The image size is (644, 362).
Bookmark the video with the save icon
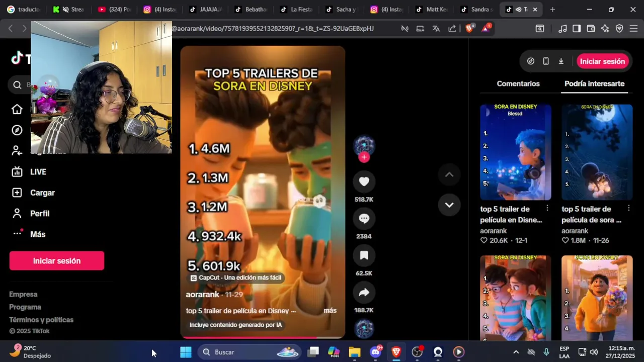tap(364, 255)
